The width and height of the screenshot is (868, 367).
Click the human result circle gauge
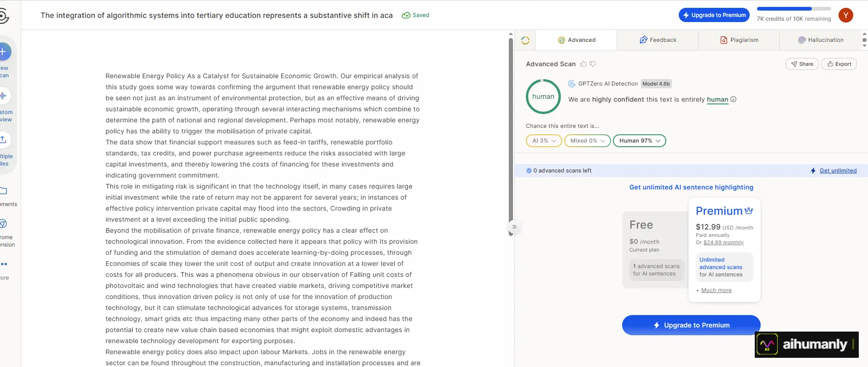543,97
